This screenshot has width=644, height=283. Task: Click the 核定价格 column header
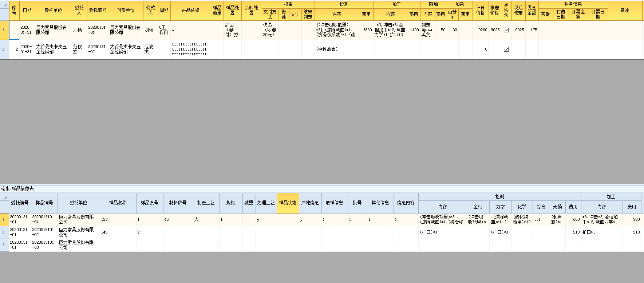coord(494,10)
